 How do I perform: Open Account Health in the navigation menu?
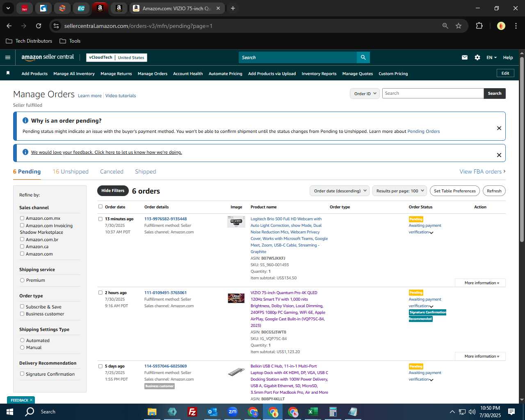tap(188, 74)
